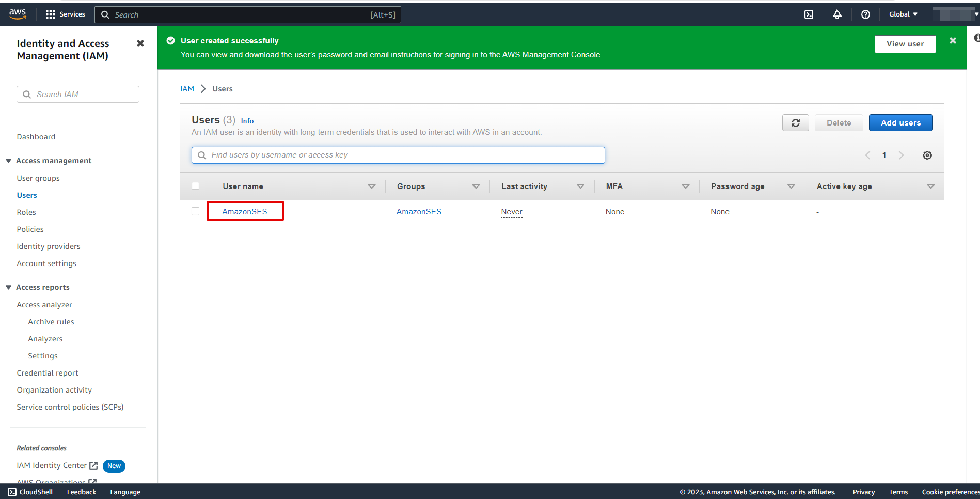Focus the Find users by username field
Image resolution: width=980 pixels, height=499 pixels.
tap(398, 155)
